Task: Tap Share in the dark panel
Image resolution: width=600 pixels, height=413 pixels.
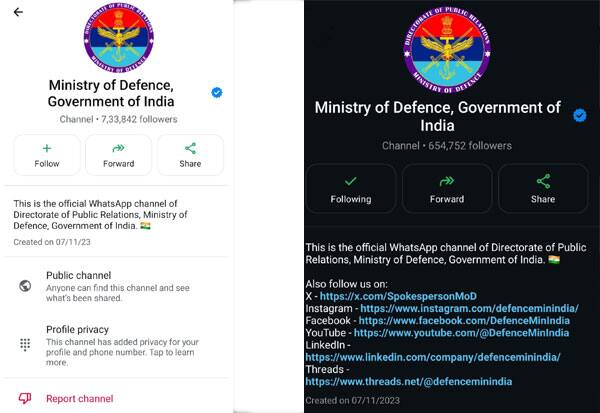Action: (x=543, y=188)
